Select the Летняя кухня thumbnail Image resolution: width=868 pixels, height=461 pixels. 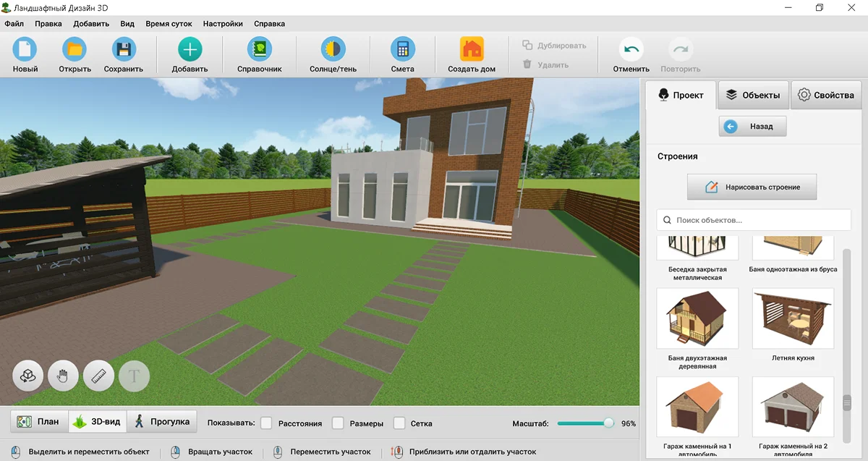coord(793,318)
